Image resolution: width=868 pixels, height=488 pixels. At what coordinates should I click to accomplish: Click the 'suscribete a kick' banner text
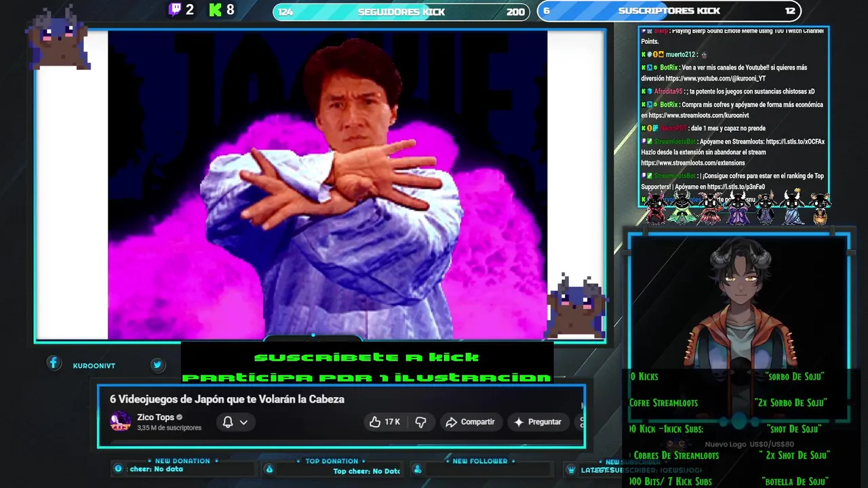[x=366, y=357]
